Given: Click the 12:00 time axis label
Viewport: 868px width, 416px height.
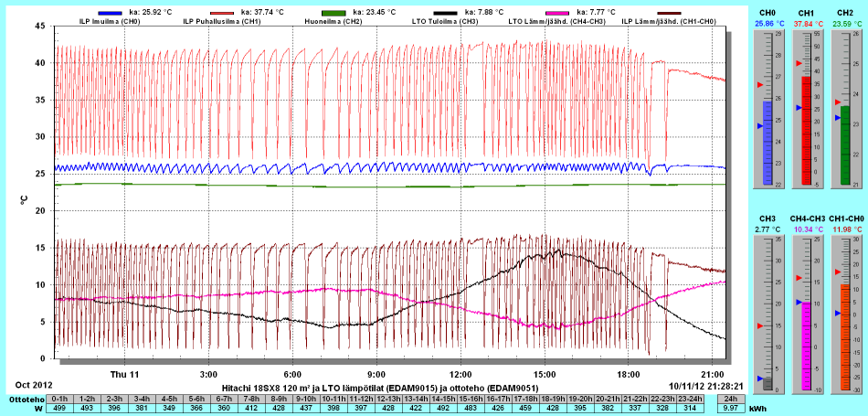Looking at the screenshot, I should pos(460,375).
